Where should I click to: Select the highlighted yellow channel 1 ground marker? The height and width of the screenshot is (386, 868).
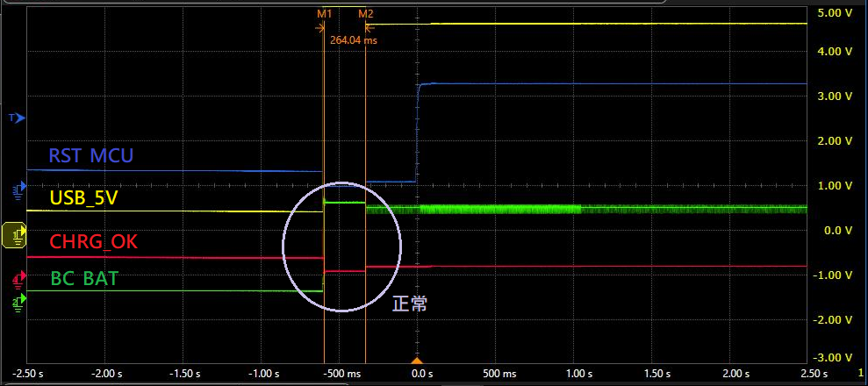(14, 235)
